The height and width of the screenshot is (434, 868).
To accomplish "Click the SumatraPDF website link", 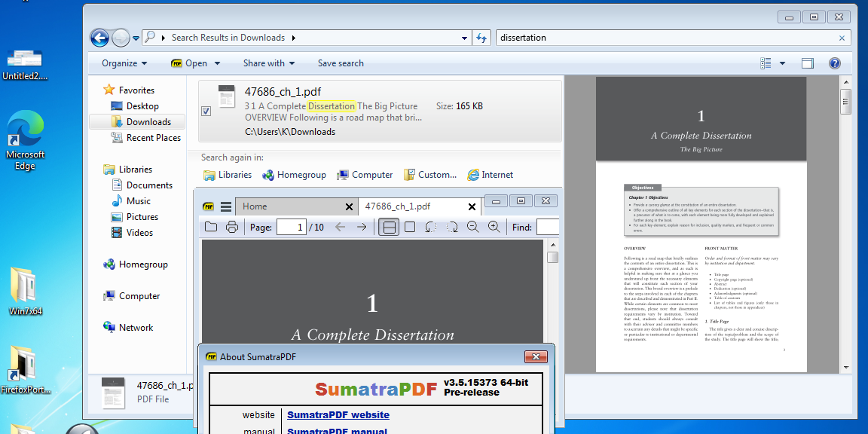I will 338,414.
